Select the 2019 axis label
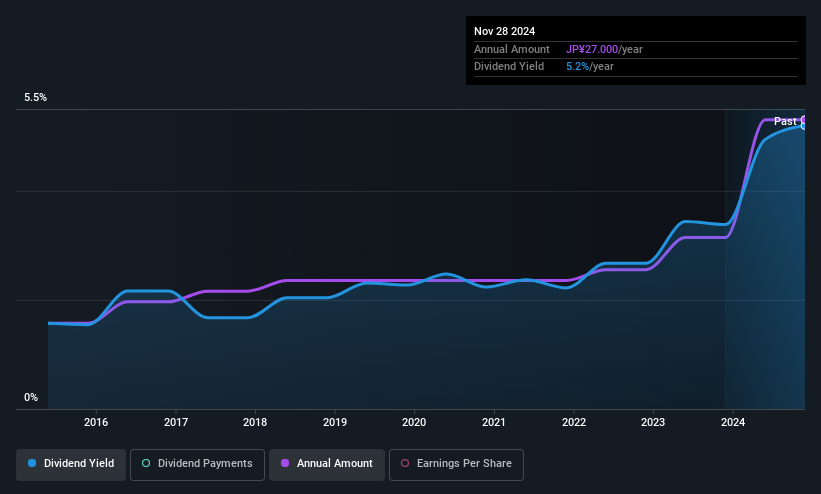This screenshot has width=821, height=494. click(335, 422)
